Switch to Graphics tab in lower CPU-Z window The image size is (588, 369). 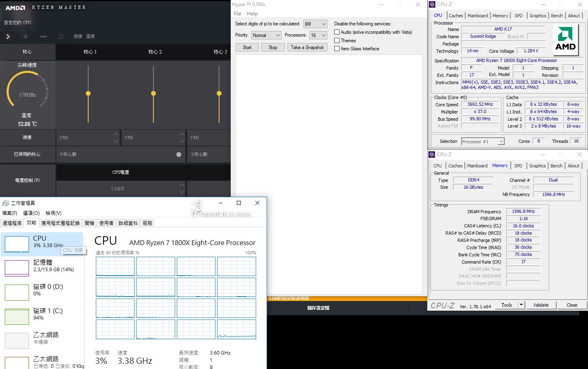[x=538, y=166]
